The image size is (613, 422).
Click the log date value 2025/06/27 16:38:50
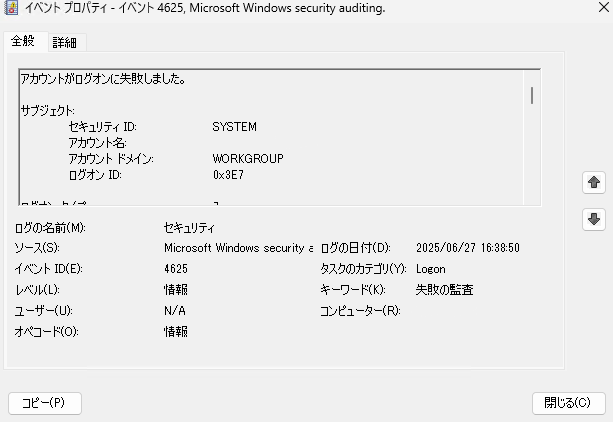pyautogui.click(x=468, y=248)
